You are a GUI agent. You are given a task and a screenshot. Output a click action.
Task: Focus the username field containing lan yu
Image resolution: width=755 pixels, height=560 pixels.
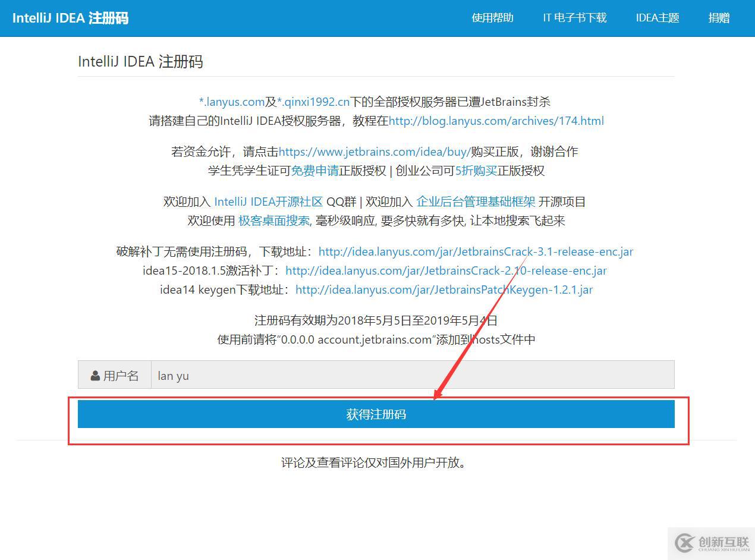point(413,375)
